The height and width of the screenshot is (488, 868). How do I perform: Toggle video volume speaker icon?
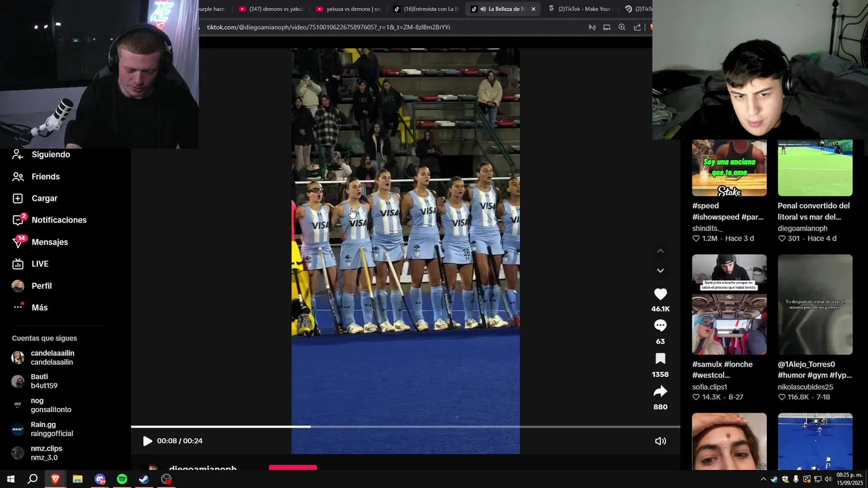point(660,441)
